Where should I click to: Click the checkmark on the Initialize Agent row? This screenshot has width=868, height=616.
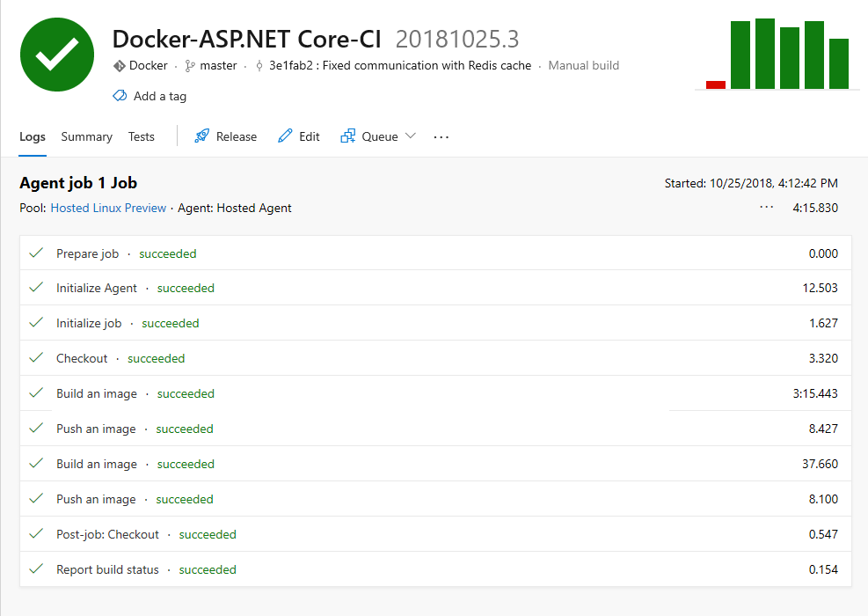(36, 288)
